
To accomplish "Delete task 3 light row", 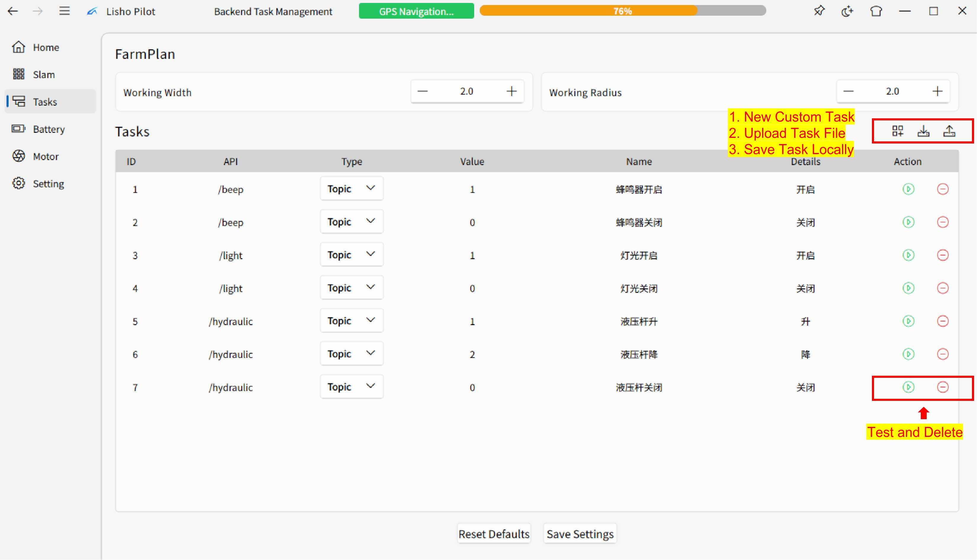I will click(943, 255).
